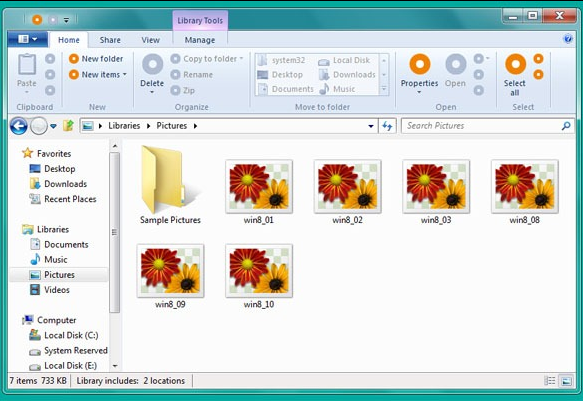Open the address bar history dropdown arrow
This screenshot has width=583, height=401.
coord(371,126)
